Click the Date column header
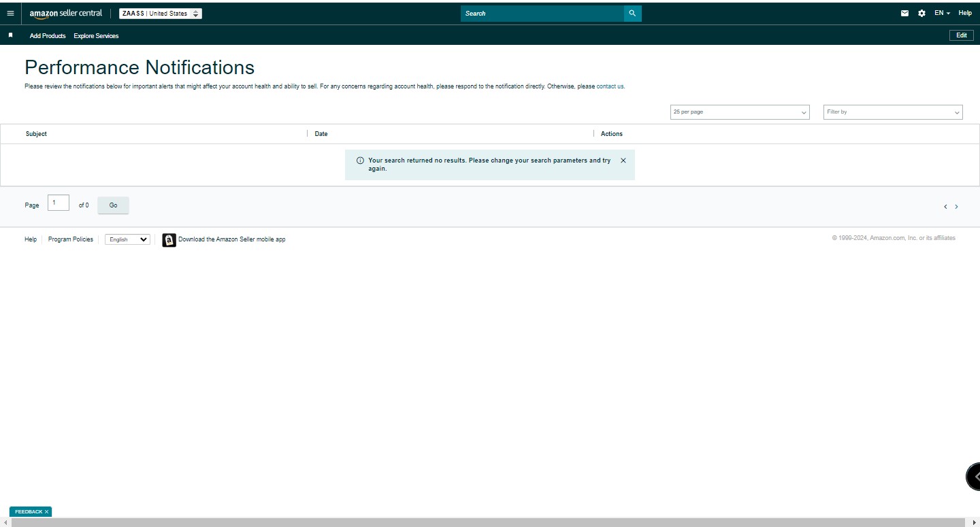The height and width of the screenshot is (527, 980). pos(321,134)
